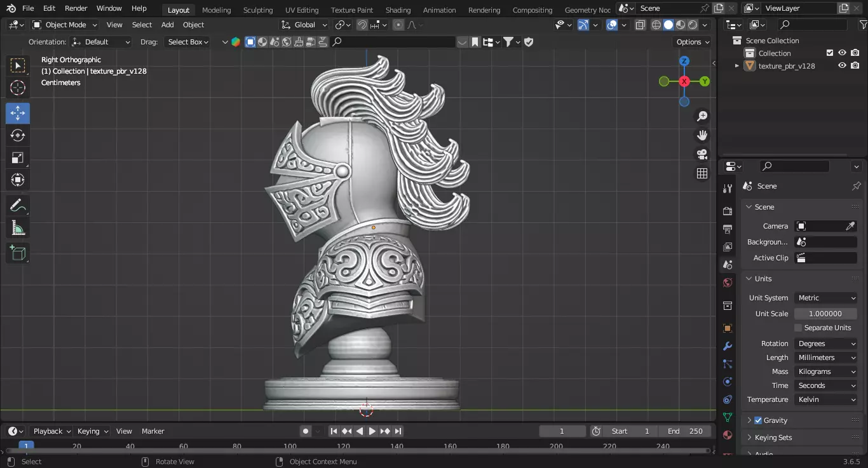The width and height of the screenshot is (868, 468).
Task: Expand texture_pbr_v128 in the outliner
Action: 737,65
